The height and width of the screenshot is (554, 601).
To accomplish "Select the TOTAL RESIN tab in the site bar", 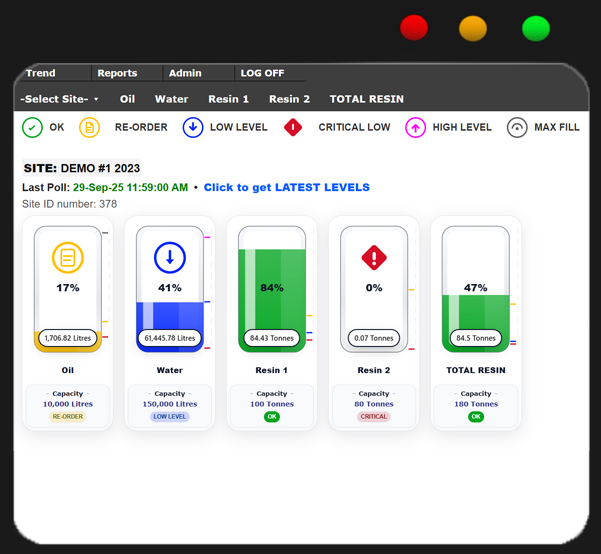I will (367, 99).
